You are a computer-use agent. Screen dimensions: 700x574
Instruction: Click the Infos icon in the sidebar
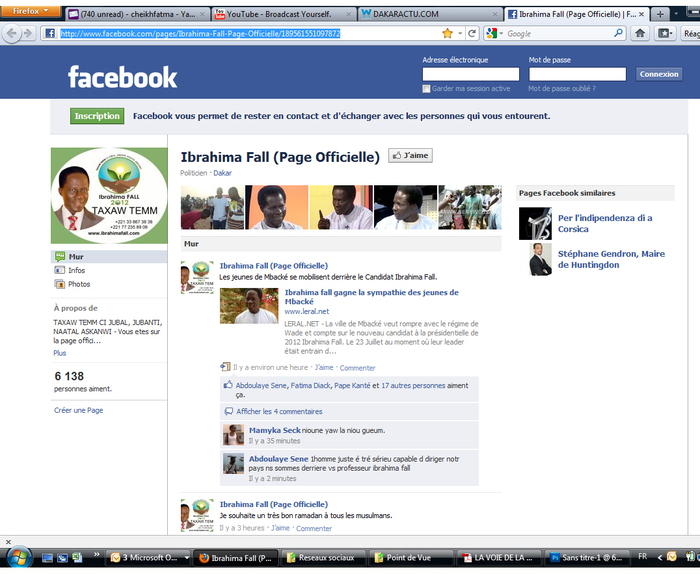(x=59, y=270)
